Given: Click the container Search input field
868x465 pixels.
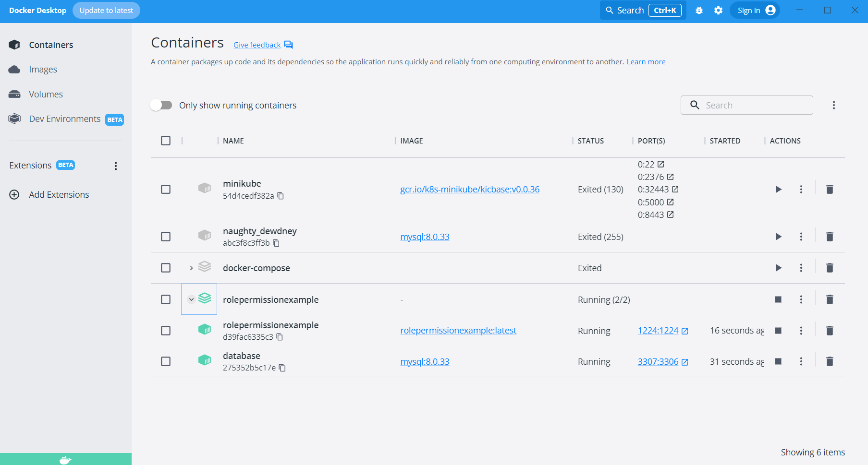Looking at the screenshot, I should tap(747, 105).
